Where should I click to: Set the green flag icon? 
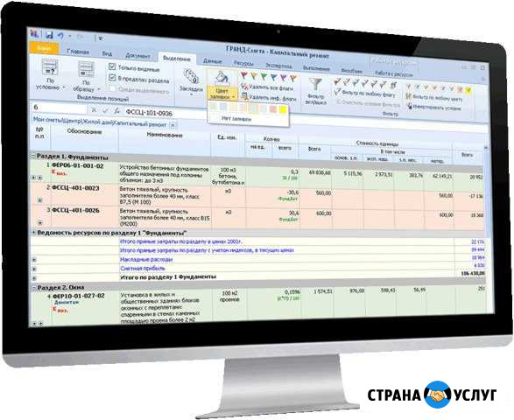coord(264,77)
